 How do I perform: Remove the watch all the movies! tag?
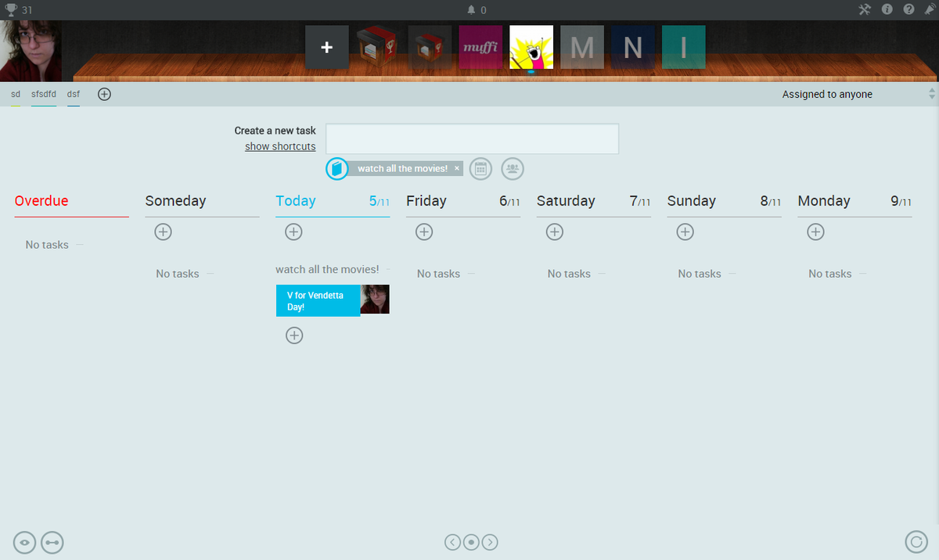(457, 168)
